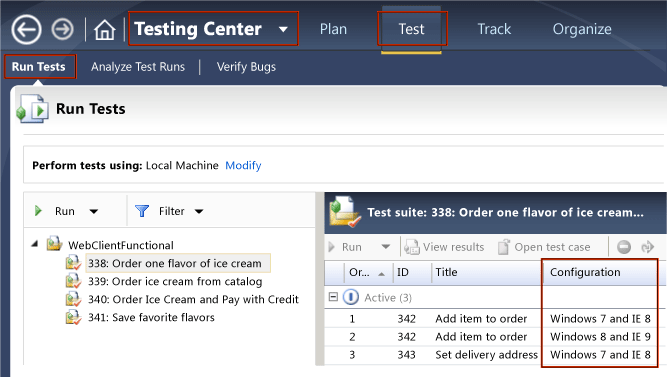This screenshot has height=377, width=667.
Task: Click the Filter funnel icon
Action: pyautogui.click(x=142, y=211)
